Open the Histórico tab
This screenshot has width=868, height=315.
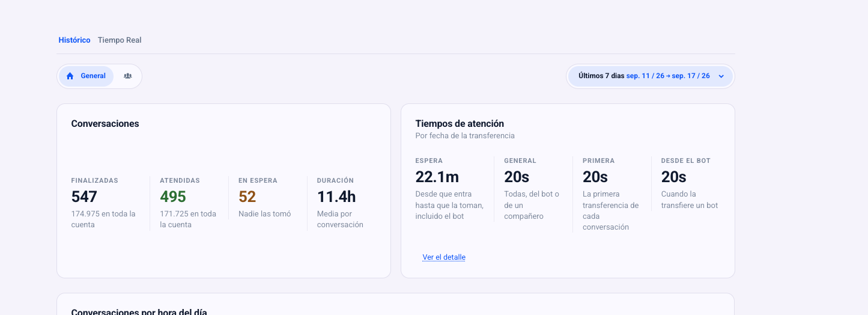[x=74, y=40]
